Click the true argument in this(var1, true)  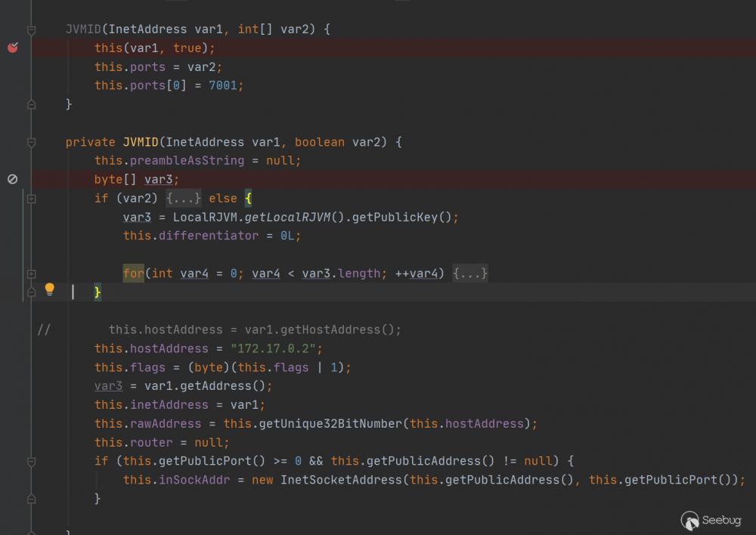[x=187, y=48]
